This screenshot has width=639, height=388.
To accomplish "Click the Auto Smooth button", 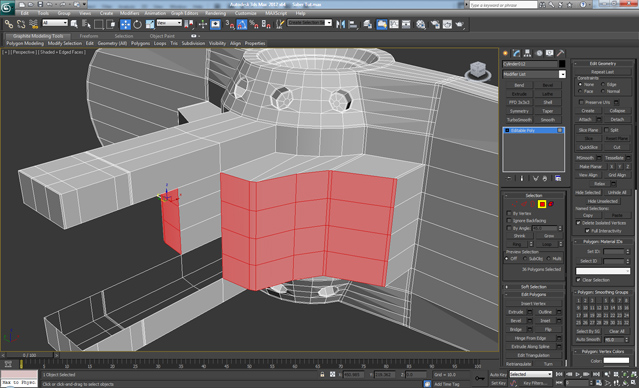I will coord(588,340).
